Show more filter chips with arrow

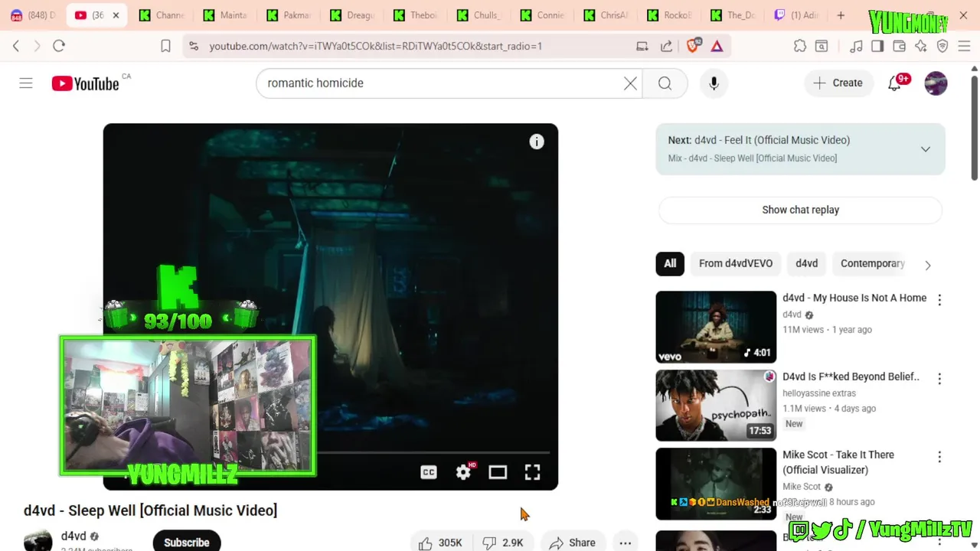928,265
